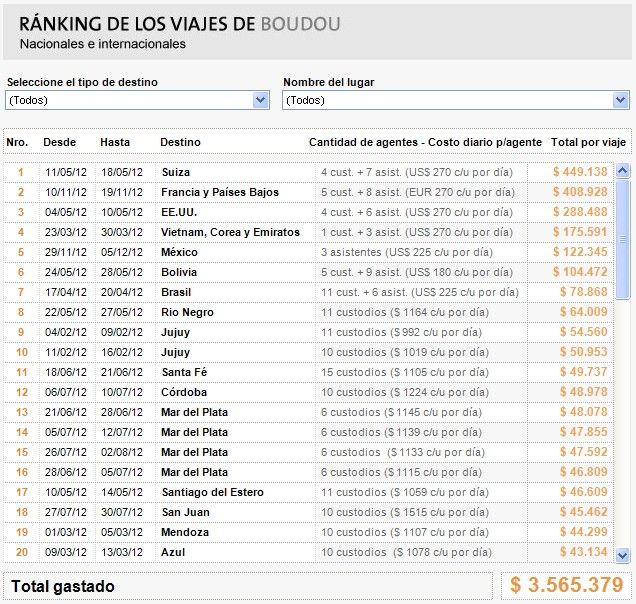Click the 'Total gastado' amount $ 3.565.379
The image size is (636, 604).
pos(567,585)
